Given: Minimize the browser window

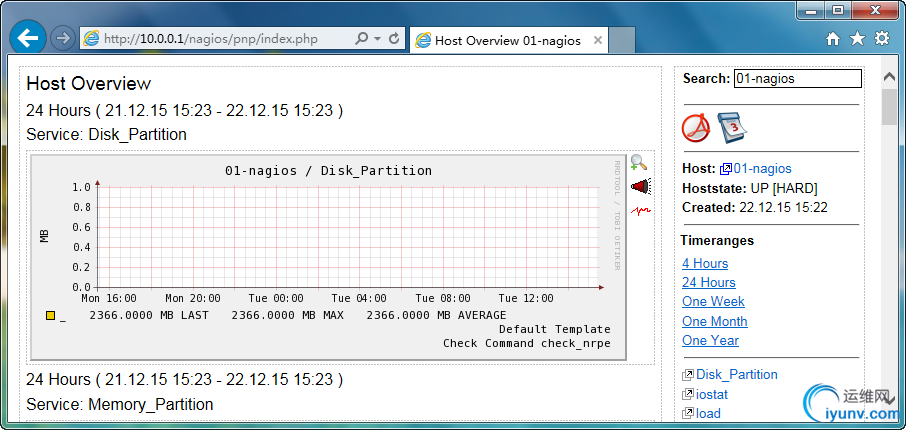Looking at the screenshot, I should pos(811,10).
